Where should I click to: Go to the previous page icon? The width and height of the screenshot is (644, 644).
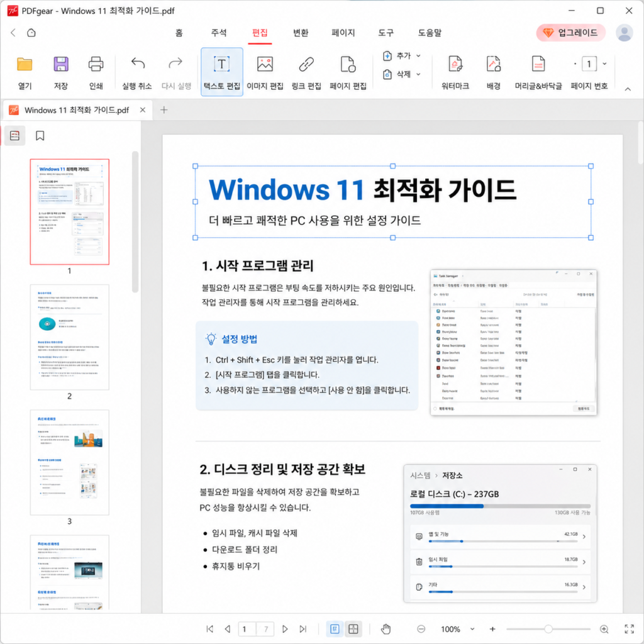click(x=228, y=629)
